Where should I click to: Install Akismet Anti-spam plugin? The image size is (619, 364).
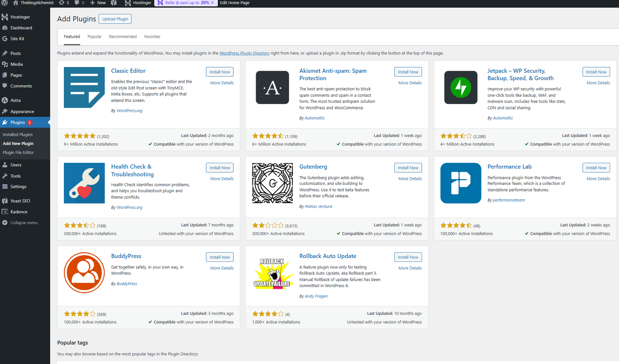408,72
